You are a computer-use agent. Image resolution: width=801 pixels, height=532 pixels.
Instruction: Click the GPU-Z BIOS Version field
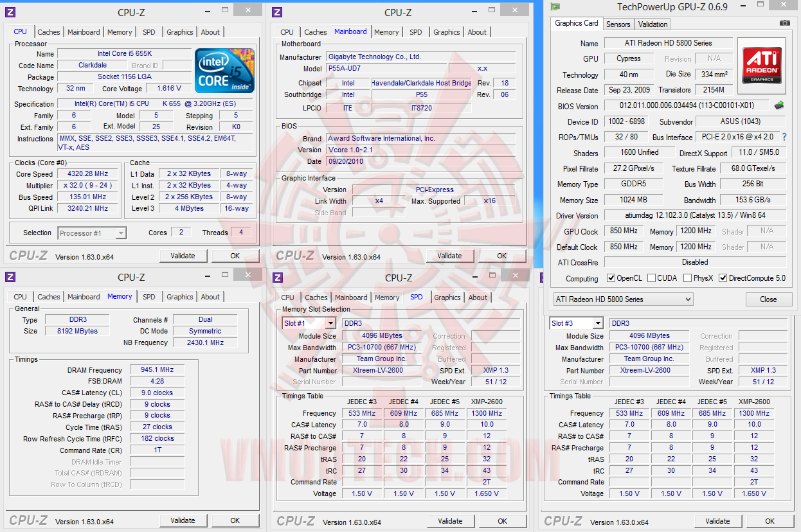[687, 105]
